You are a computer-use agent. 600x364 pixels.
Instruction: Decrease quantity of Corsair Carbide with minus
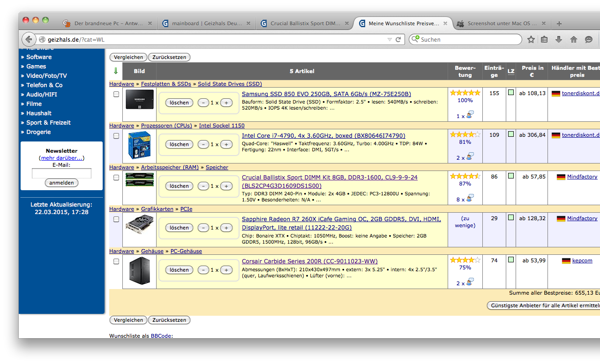point(203,270)
